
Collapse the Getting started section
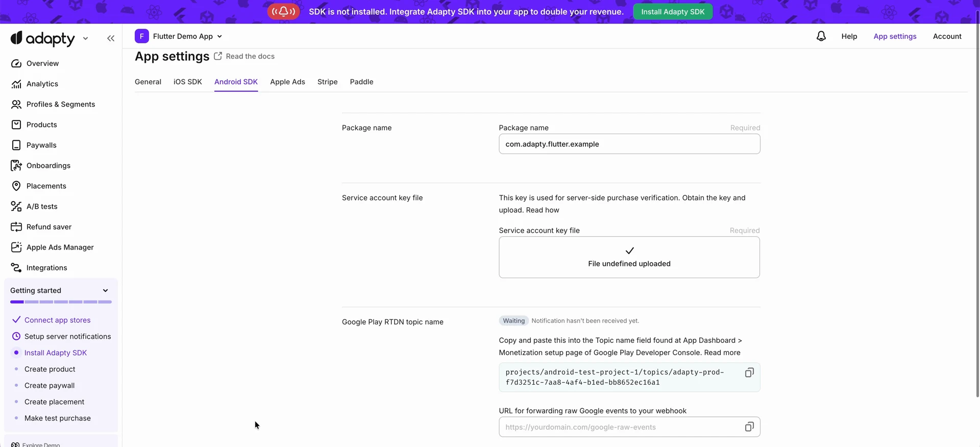[x=106, y=290]
